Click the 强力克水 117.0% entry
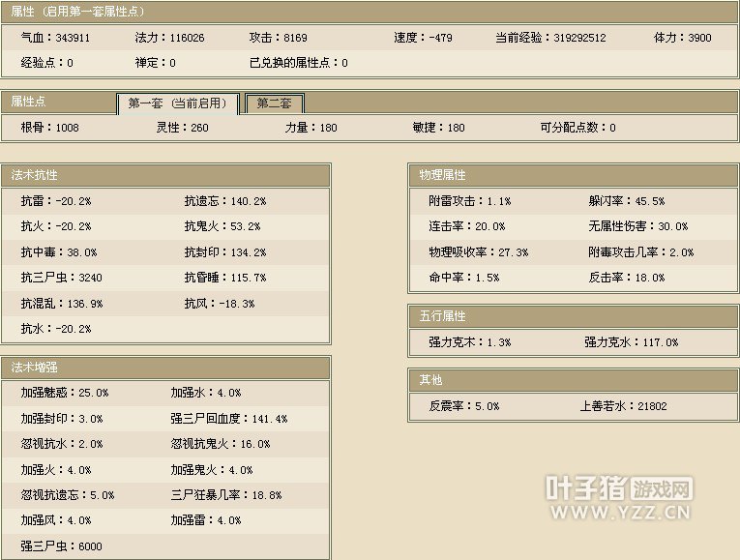The height and width of the screenshot is (560, 740). (x=631, y=342)
